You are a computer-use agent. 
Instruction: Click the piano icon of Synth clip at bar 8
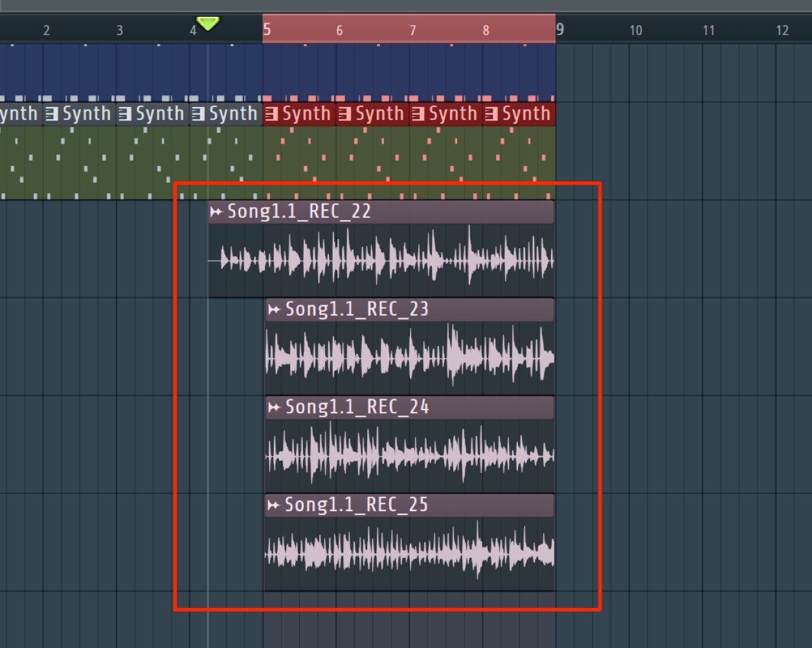(x=491, y=114)
